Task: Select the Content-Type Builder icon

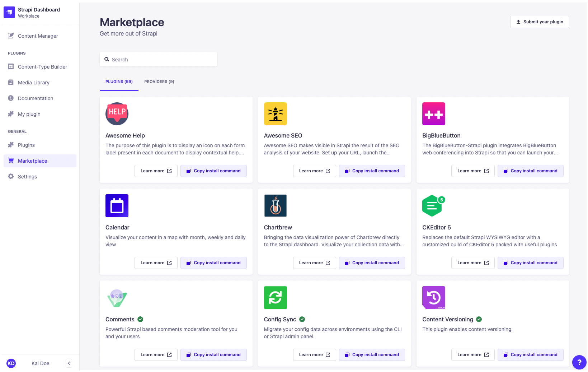Action: [11, 67]
